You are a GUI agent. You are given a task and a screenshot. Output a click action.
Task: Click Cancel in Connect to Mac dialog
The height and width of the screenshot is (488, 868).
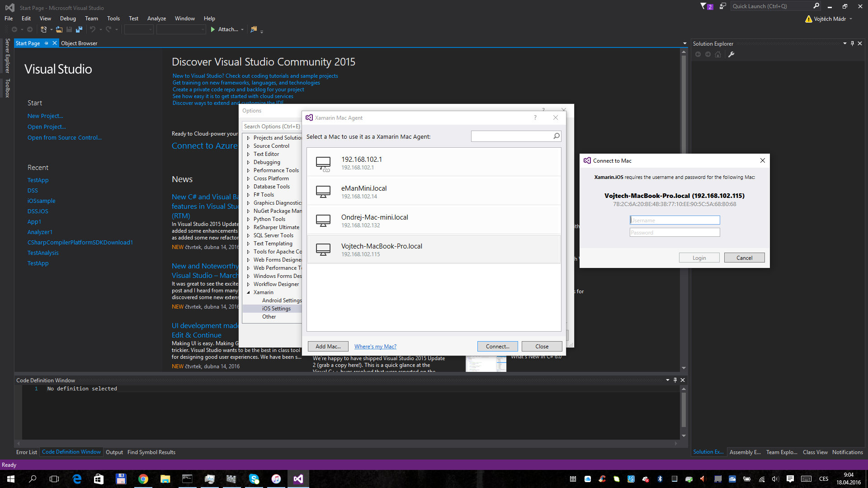pyautogui.click(x=744, y=258)
